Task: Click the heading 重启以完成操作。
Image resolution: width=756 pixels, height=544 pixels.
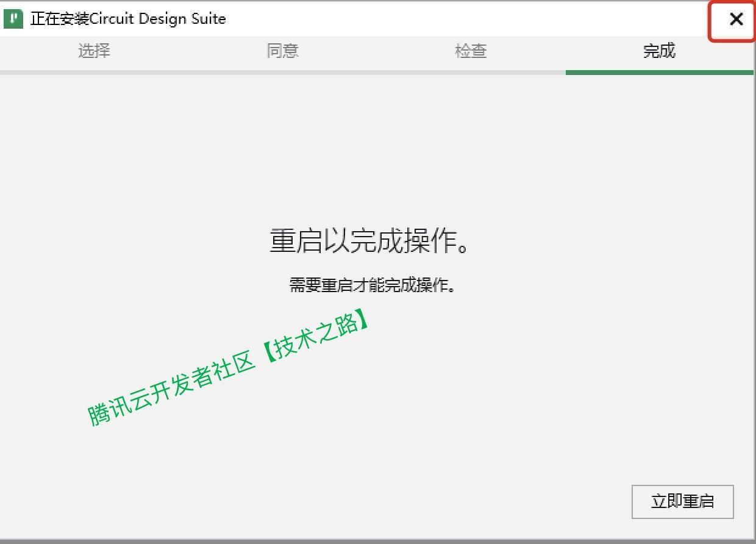Action: (x=370, y=241)
